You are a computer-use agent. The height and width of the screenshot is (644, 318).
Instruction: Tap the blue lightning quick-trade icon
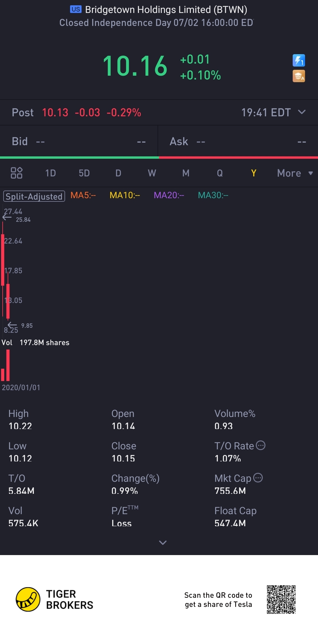299,60
